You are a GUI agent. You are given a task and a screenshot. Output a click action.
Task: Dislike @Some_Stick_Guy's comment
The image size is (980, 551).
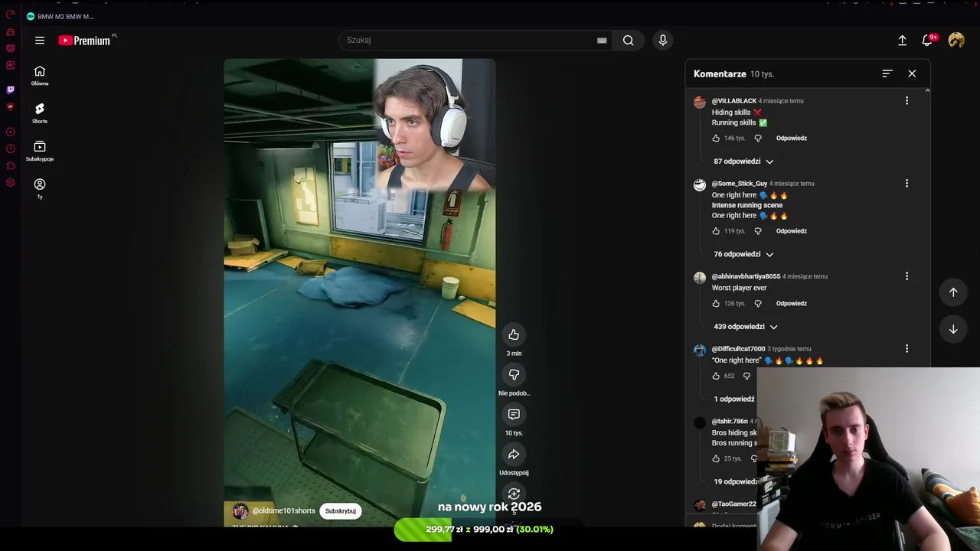758,231
